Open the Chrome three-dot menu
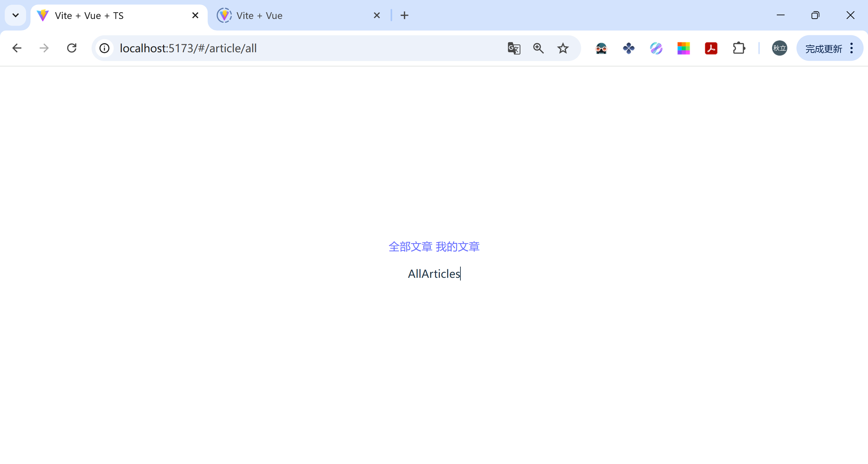868x464 pixels. (x=852, y=48)
